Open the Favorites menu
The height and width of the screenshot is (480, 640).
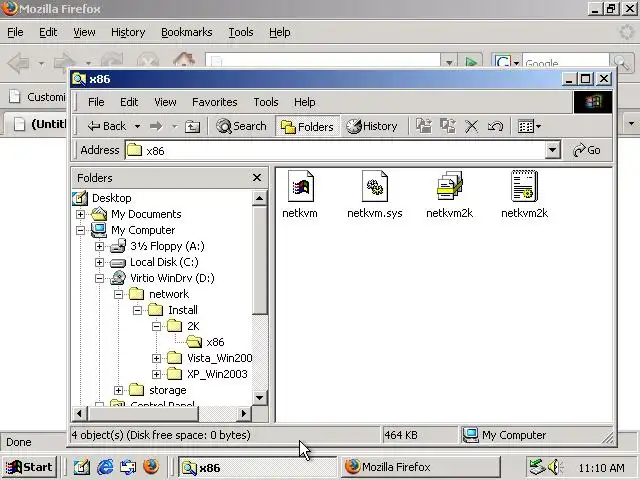click(x=215, y=102)
